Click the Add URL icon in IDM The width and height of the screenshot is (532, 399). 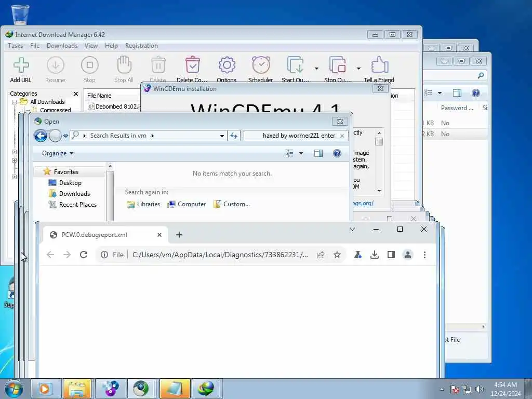[21, 65]
